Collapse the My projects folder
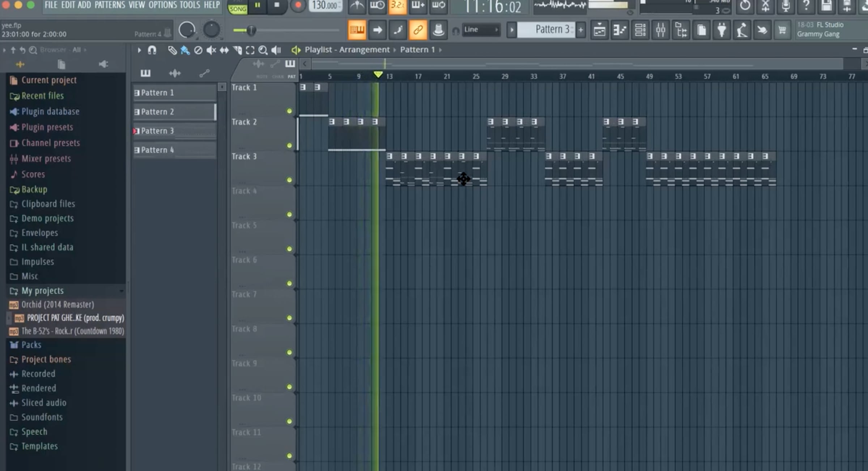This screenshot has width=868, height=471. tap(42, 291)
